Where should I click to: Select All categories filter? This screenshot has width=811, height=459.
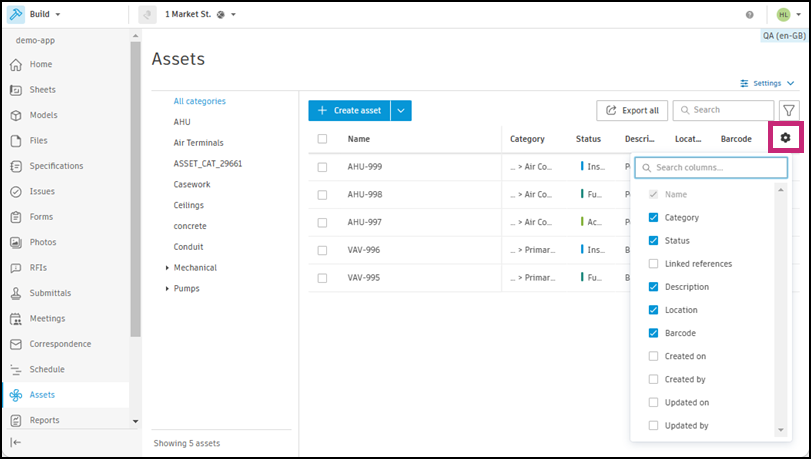point(200,101)
